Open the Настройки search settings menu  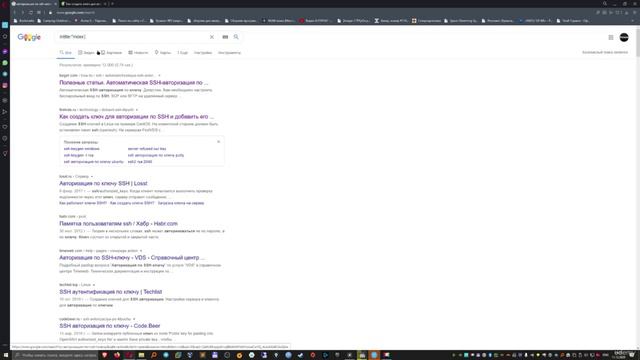coord(203,53)
